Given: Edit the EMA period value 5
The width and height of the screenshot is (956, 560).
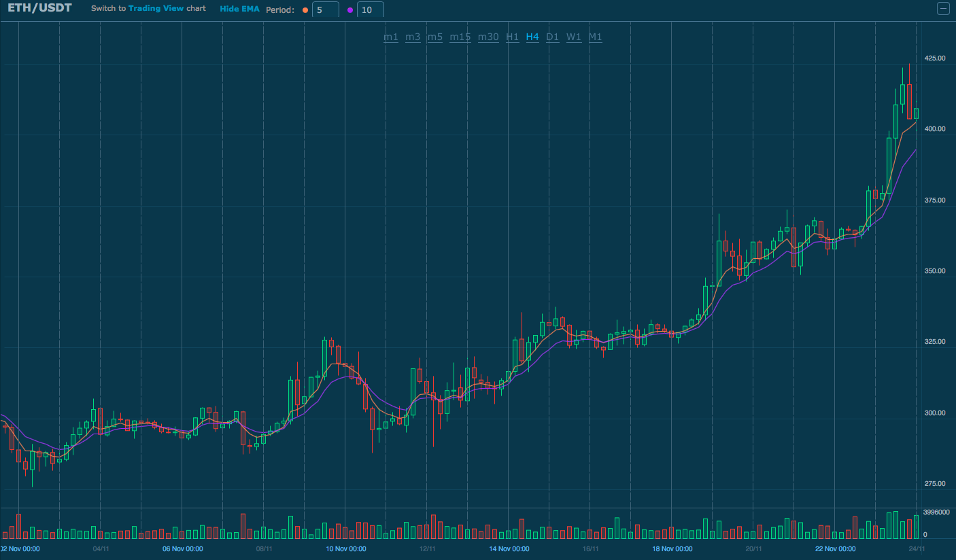Looking at the screenshot, I should coord(325,10).
